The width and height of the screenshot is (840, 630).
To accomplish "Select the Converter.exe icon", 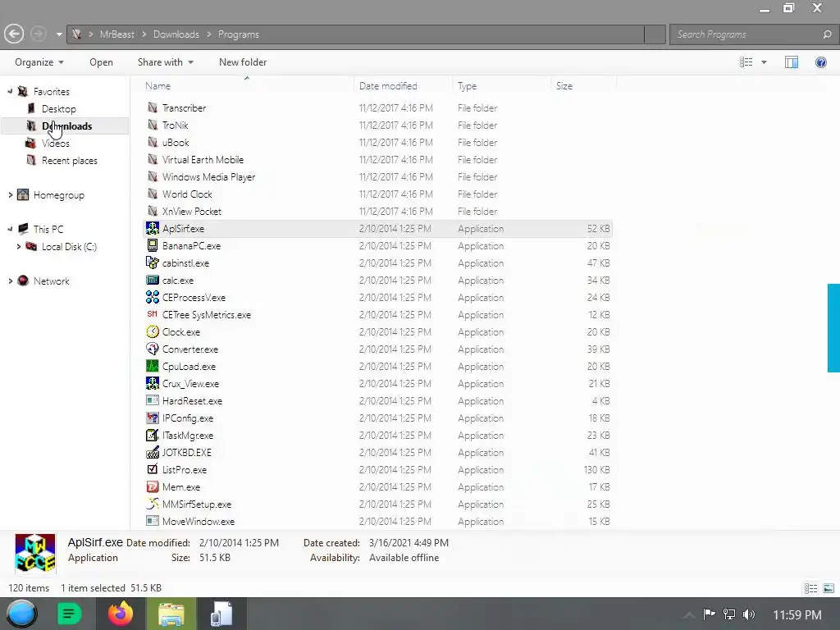I will [152, 349].
